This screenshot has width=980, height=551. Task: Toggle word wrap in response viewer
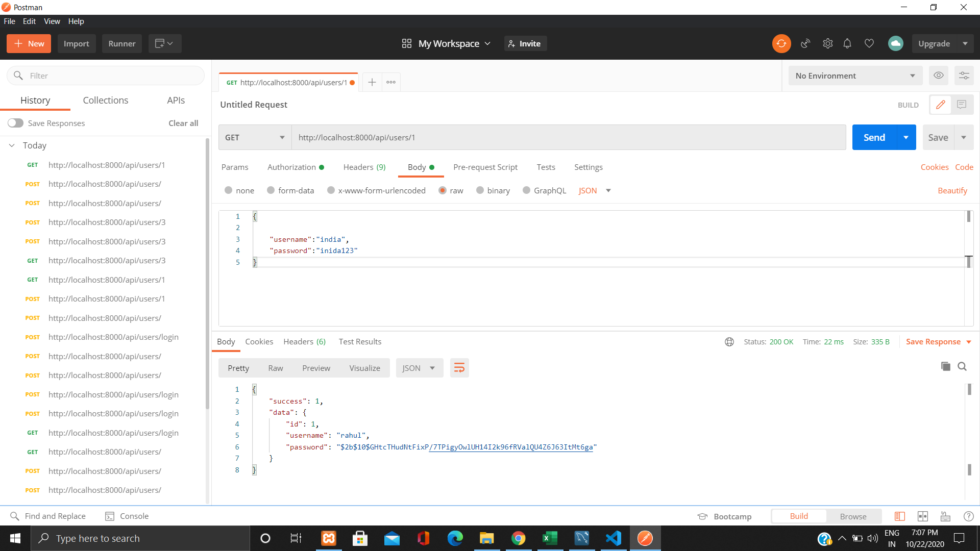coord(459,368)
